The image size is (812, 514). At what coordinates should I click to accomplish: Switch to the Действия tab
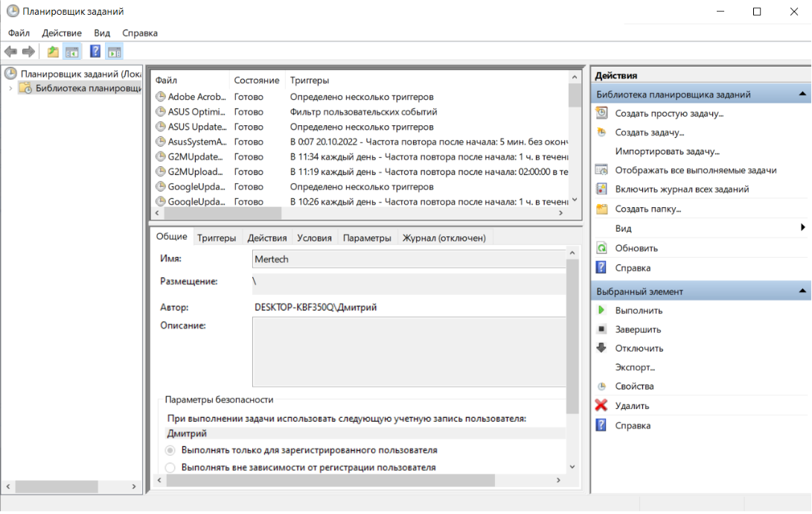point(266,238)
